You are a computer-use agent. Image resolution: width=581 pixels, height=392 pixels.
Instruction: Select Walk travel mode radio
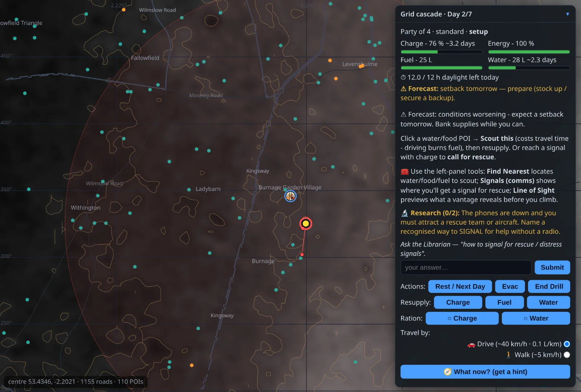[567, 355]
